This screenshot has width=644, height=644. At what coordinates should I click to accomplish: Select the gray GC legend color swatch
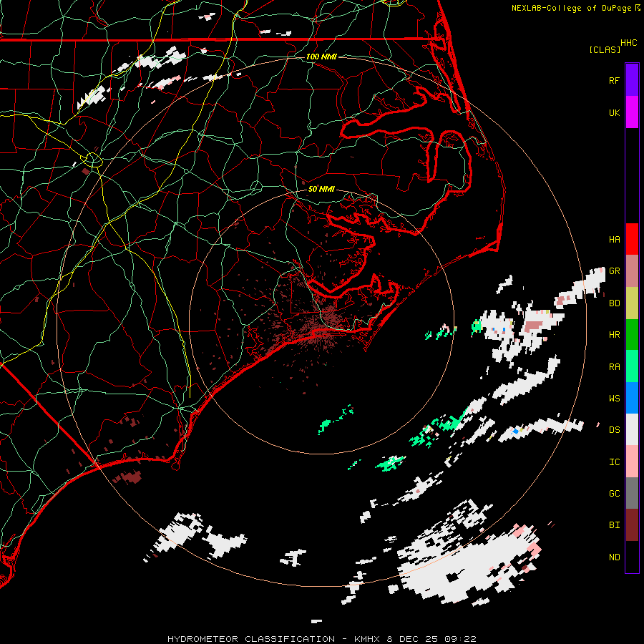coord(632,493)
